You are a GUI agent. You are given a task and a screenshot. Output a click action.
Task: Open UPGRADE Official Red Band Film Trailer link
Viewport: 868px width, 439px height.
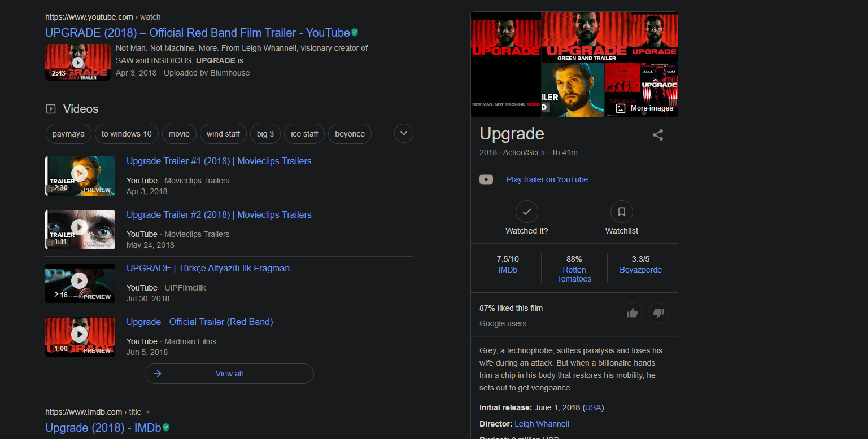coord(198,33)
